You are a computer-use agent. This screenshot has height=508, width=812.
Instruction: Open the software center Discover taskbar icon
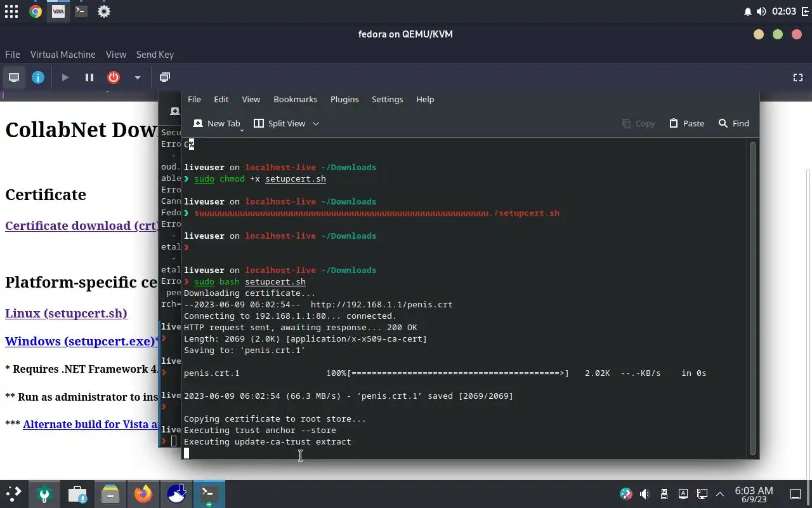point(77,494)
